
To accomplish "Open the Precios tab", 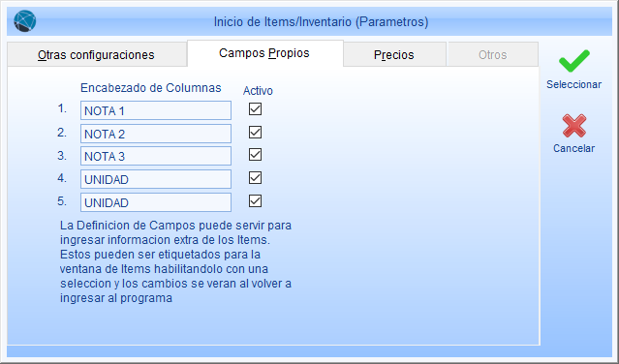I will 394,54.
